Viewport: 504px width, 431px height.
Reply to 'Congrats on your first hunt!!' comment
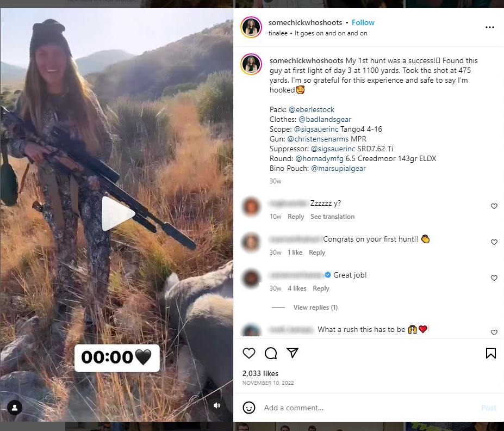[317, 252]
